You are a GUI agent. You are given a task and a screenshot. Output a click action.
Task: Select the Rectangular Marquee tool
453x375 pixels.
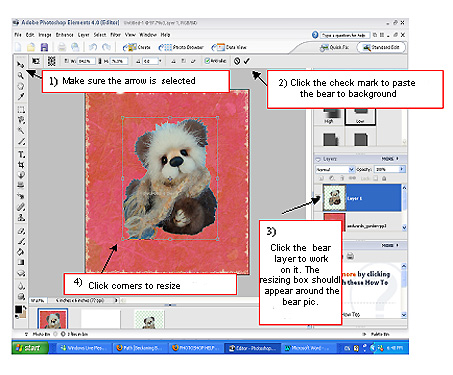[21, 110]
